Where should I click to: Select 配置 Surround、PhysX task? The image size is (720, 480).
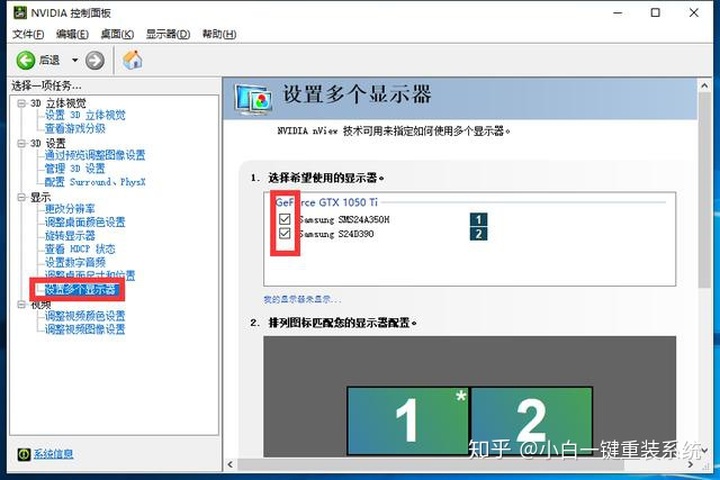point(95,182)
